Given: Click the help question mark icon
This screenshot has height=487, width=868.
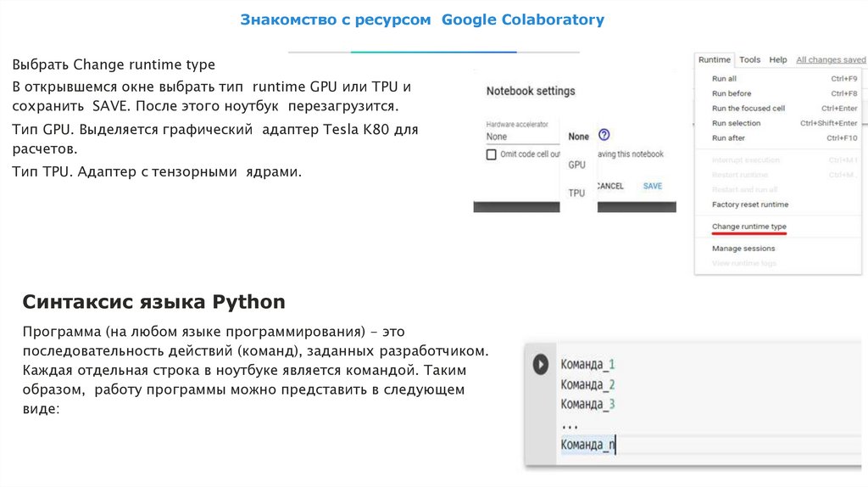Looking at the screenshot, I should point(604,135).
